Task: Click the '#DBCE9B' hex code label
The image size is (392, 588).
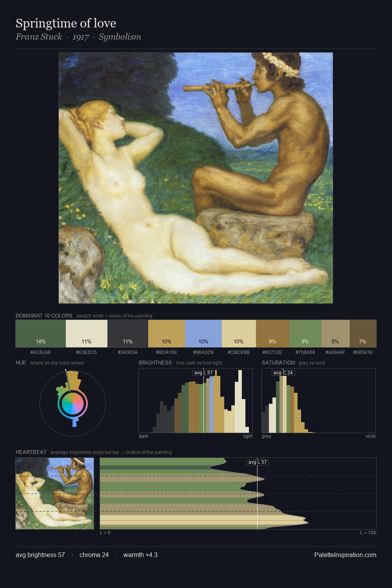Action: point(239,352)
